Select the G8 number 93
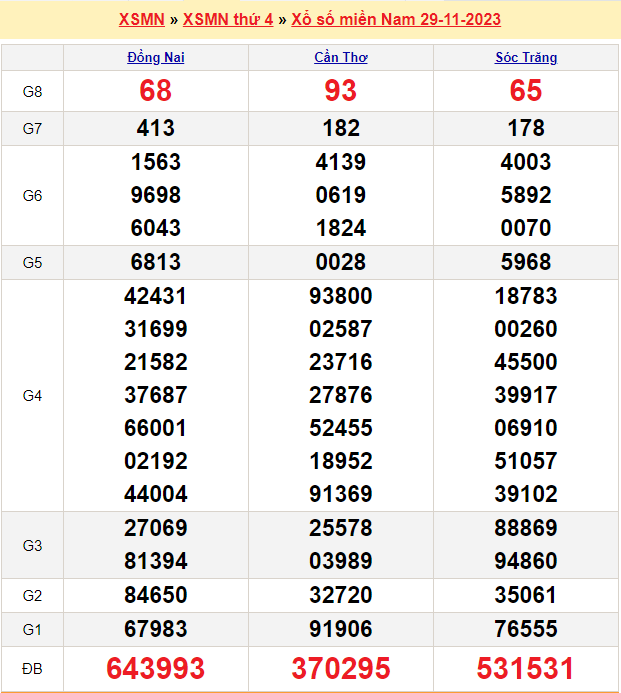 [340, 91]
